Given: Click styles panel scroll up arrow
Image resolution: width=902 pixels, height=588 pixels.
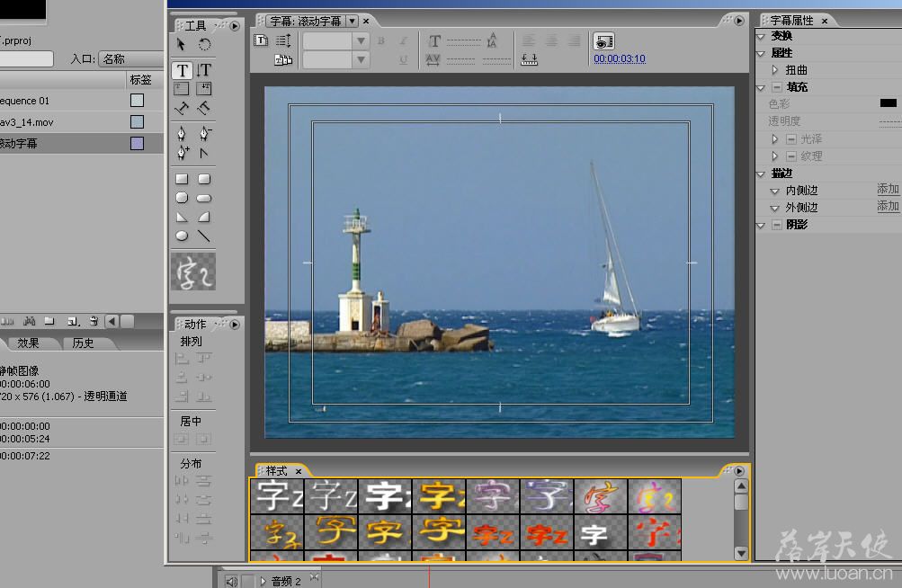Looking at the screenshot, I should [742, 486].
